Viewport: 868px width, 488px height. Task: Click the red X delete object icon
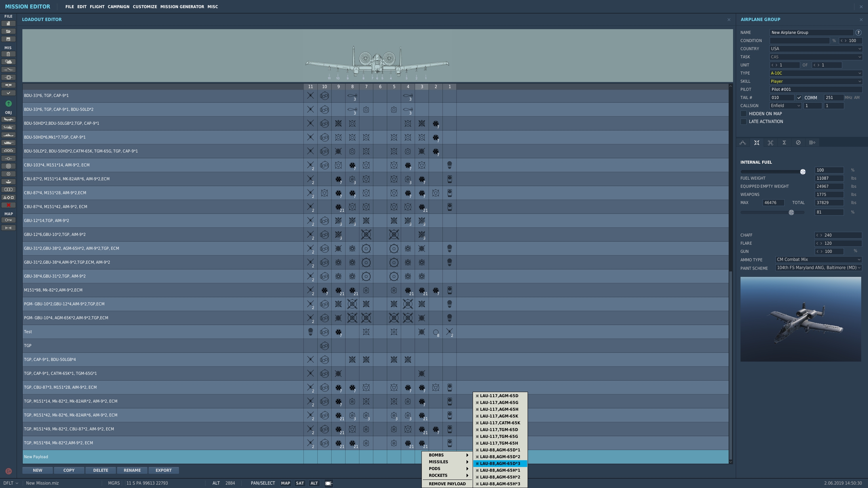tap(8, 205)
